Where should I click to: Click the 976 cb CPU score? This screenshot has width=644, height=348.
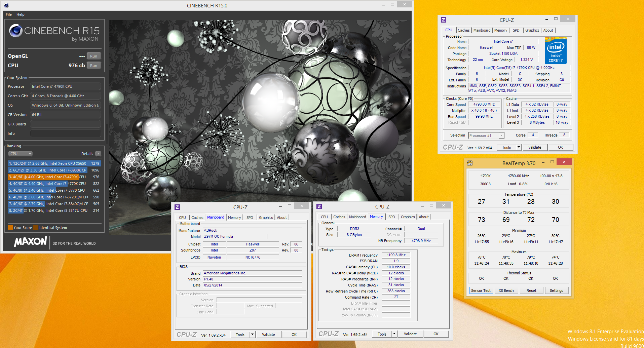point(77,66)
